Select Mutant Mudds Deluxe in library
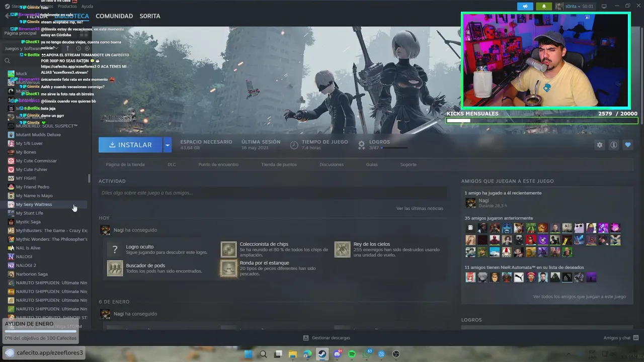 pos(38,135)
